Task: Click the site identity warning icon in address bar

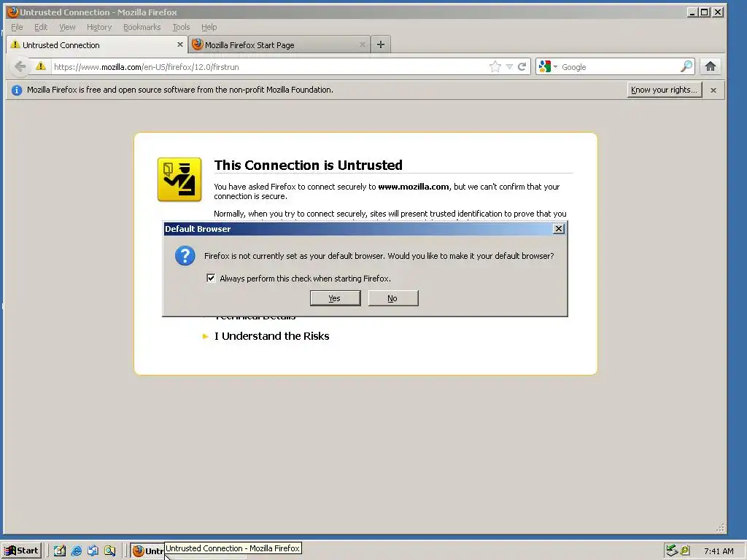Action: [41, 66]
